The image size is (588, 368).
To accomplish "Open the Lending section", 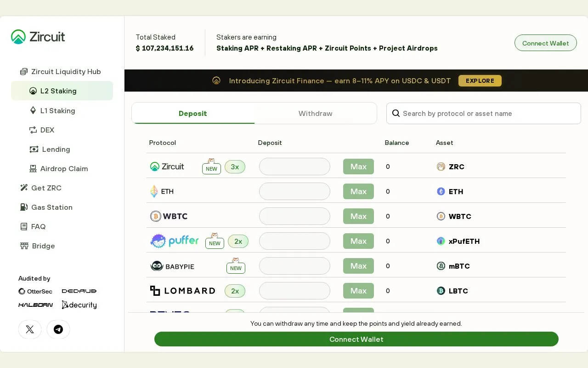I will pos(50,149).
